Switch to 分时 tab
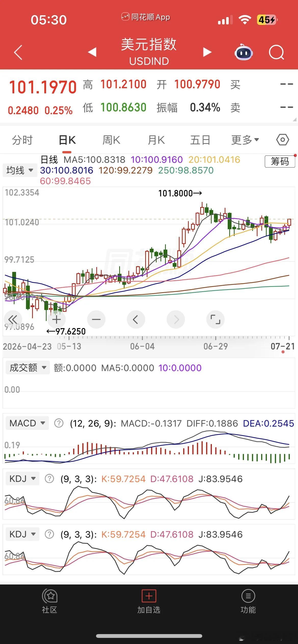The width and height of the screenshot is (298, 644). 22,140
